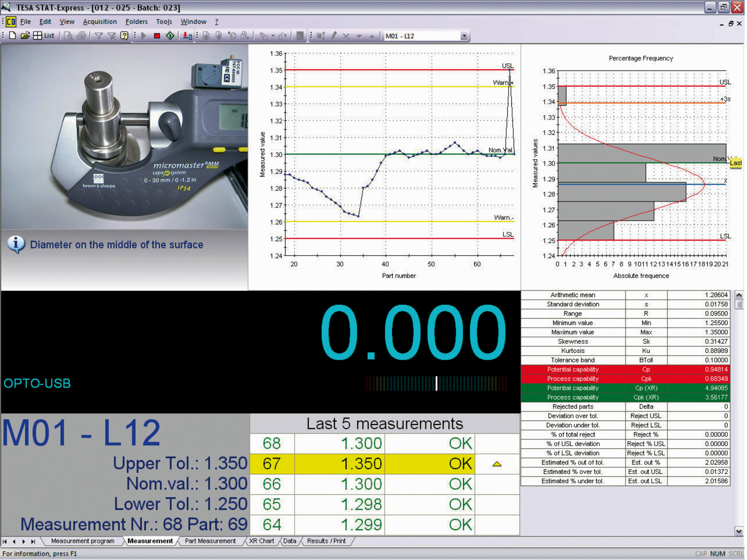Start acquisition with the green play arrow
This screenshot has width=747, height=560.
[143, 36]
